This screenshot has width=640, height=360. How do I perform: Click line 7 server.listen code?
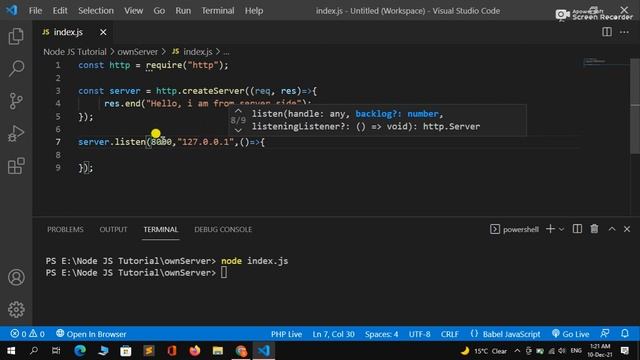(x=171, y=142)
